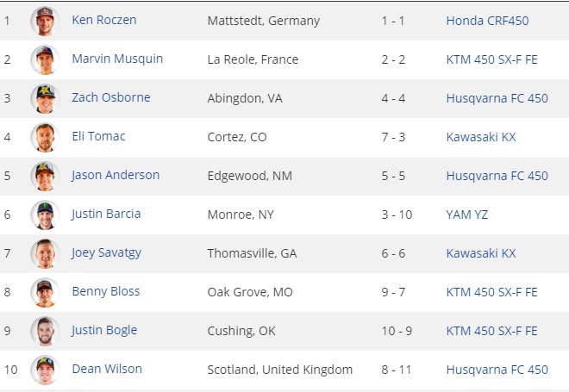Click Justin Bogle's rider avatar
569x392 pixels.
[x=44, y=331]
